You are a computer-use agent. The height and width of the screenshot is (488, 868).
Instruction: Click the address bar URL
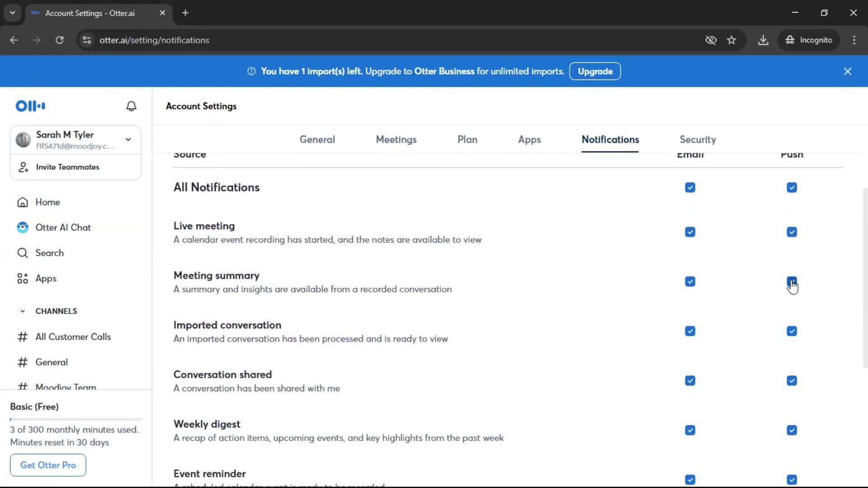[x=154, y=40]
